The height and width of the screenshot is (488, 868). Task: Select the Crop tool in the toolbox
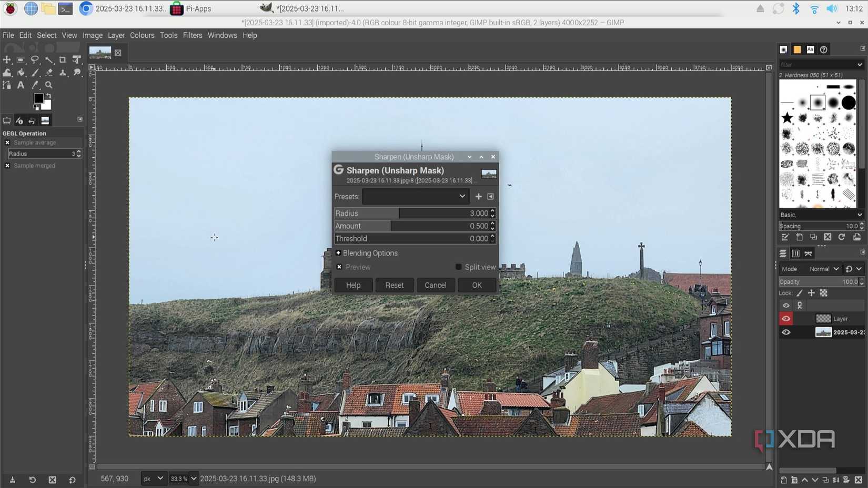[63, 60]
